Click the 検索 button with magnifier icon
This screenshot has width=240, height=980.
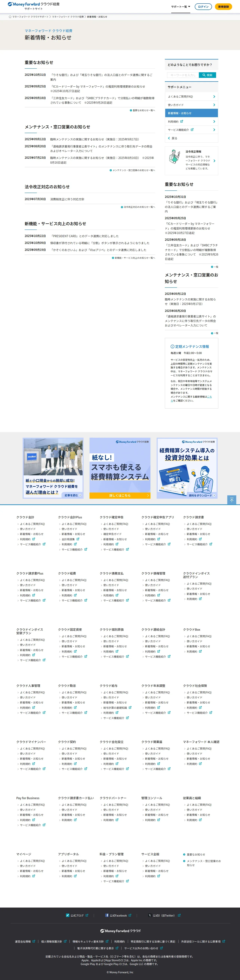(x=207, y=75)
